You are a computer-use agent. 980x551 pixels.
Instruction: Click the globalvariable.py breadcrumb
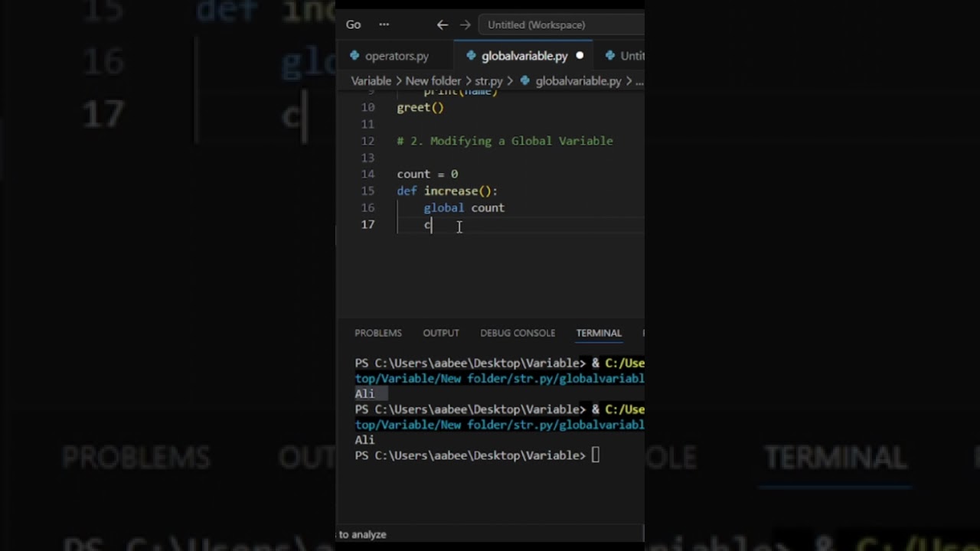(x=578, y=80)
